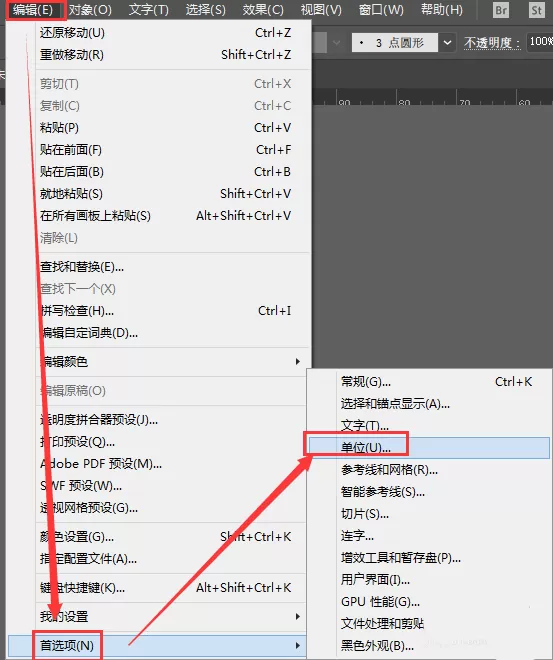This screenshot has width=553, height=660.
Task: Open 文件处理和剪贴 preferences
Action: [429, 623]
